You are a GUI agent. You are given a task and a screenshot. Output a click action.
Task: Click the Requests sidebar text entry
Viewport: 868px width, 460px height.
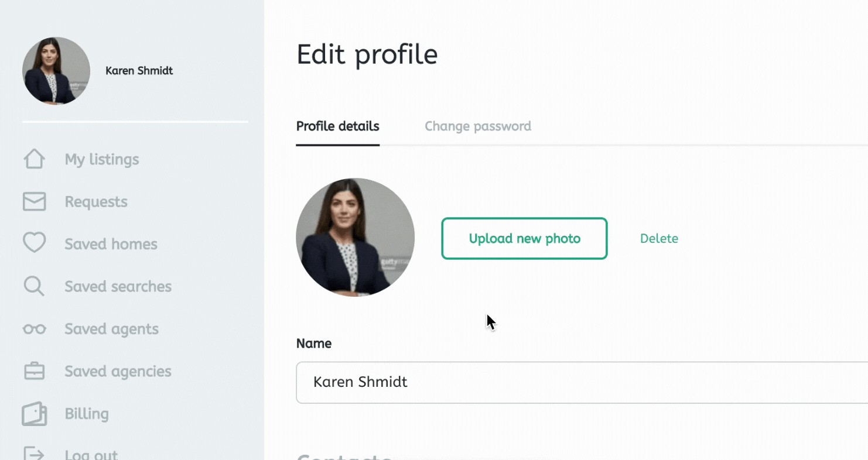[95, 201]
